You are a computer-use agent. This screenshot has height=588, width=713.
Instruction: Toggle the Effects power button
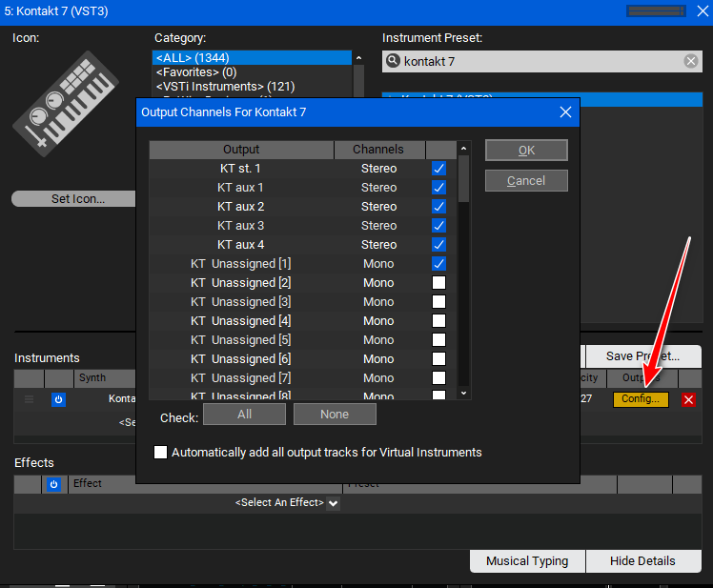coord(53,484)
